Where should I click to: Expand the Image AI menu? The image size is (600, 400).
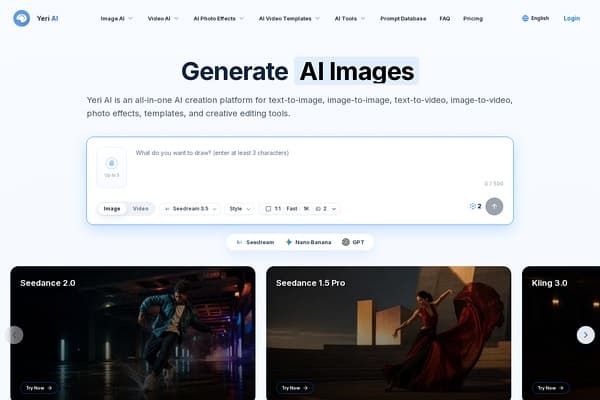click(x=116, y=18)
